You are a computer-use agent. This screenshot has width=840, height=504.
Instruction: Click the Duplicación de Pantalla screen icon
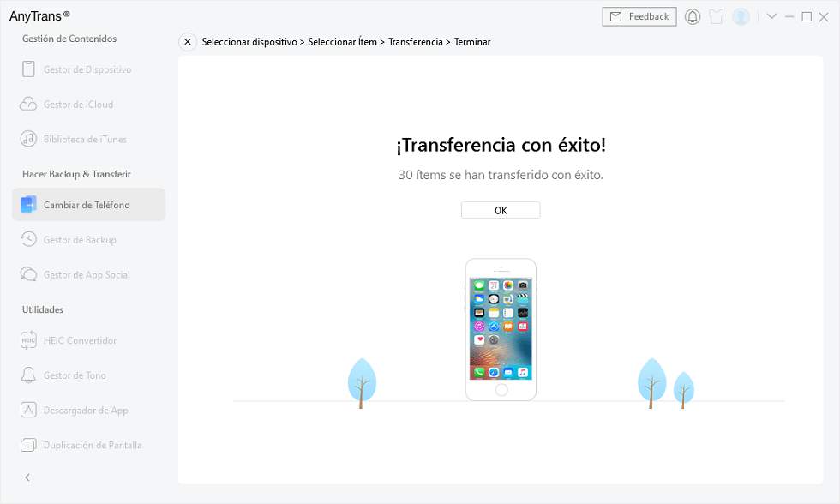click(28, 445)
